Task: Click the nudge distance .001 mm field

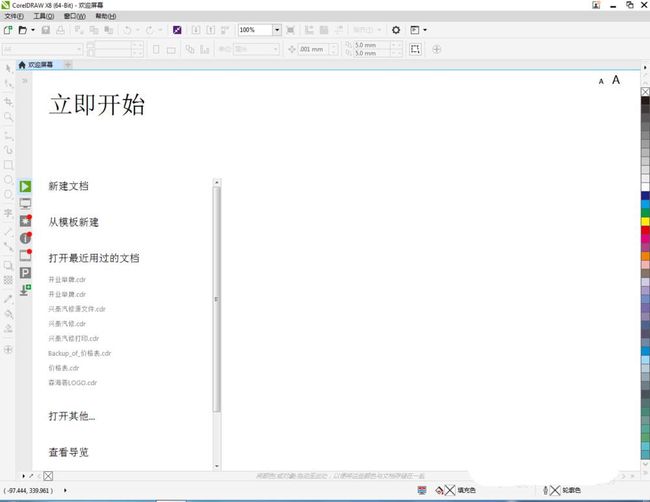Action: tap(314, 49)
